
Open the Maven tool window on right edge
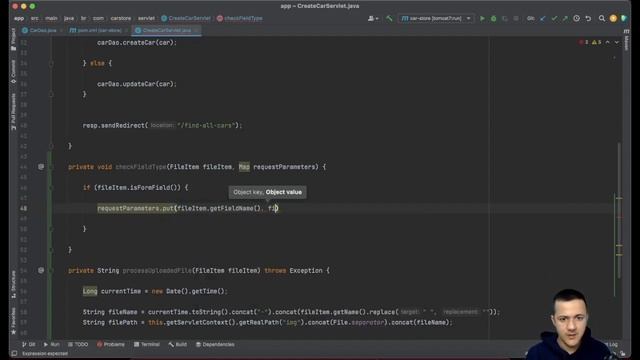[x=627, y=40]
